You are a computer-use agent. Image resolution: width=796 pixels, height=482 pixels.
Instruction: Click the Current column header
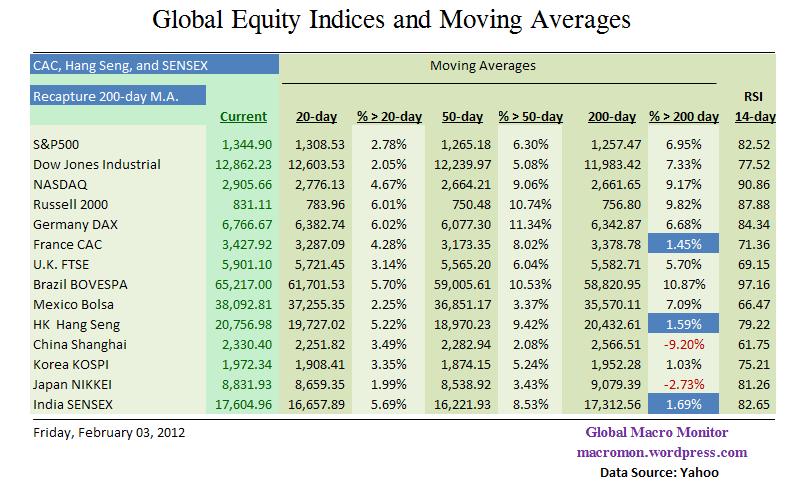244,117
